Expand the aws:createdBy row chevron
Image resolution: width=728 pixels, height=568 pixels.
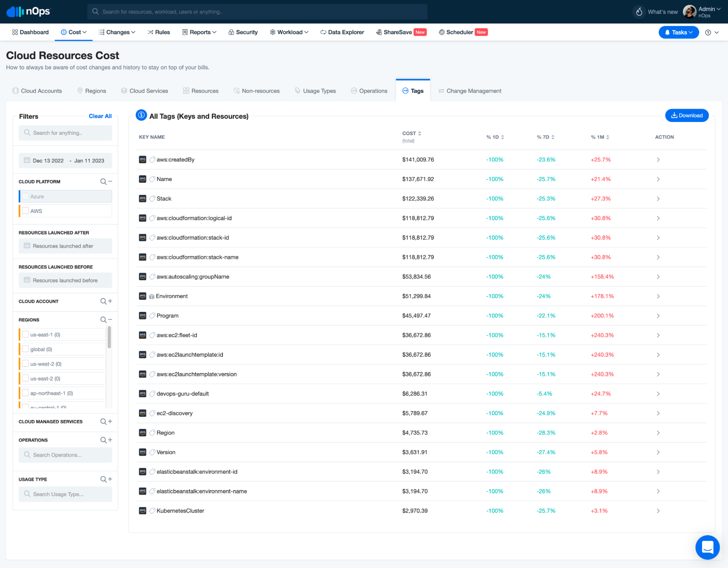point(658,160)
